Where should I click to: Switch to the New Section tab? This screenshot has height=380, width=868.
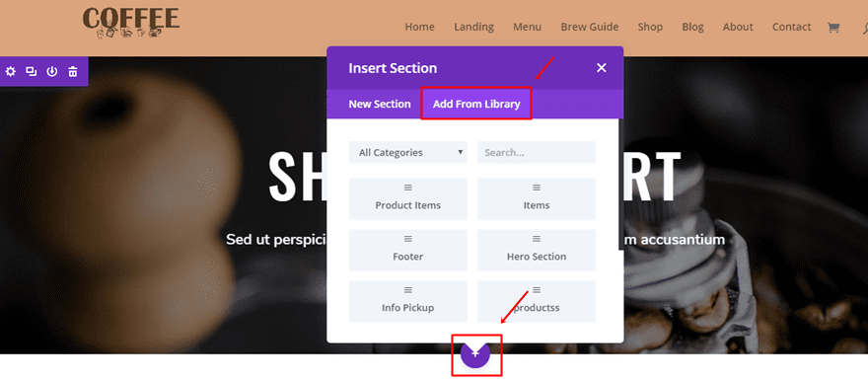(x=380, y=105)
